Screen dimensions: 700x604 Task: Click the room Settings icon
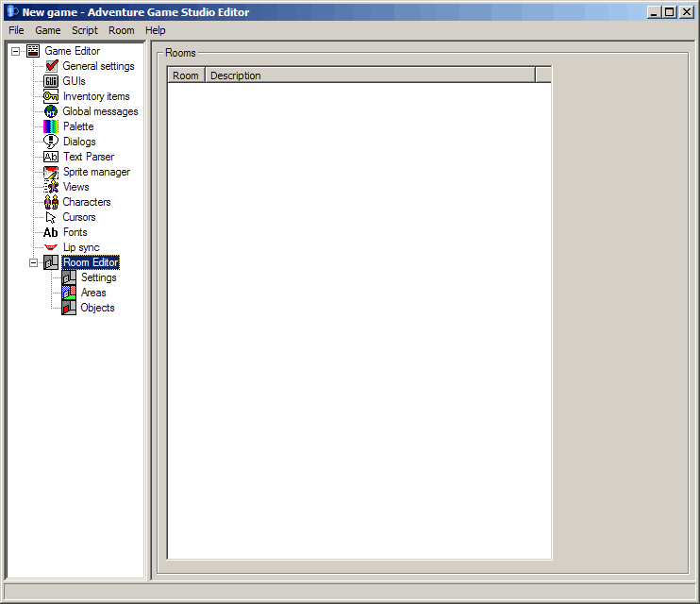click(x=69, y=277)
